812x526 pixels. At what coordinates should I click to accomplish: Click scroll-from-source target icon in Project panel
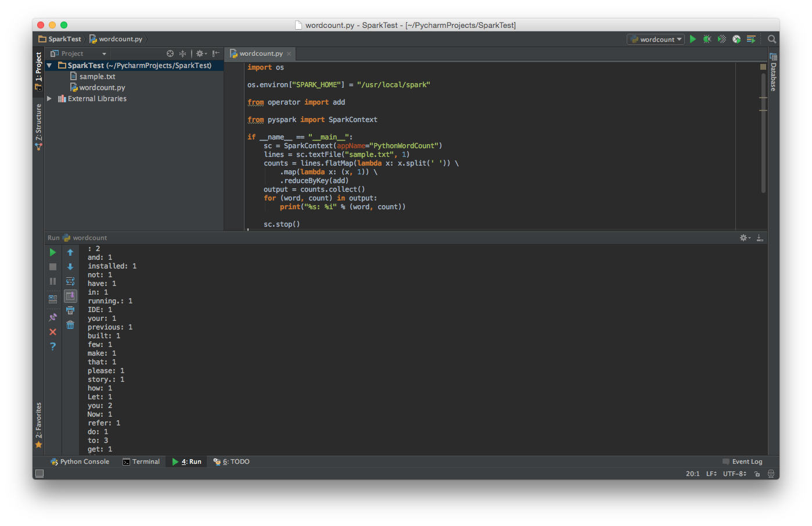coord(170,53)
